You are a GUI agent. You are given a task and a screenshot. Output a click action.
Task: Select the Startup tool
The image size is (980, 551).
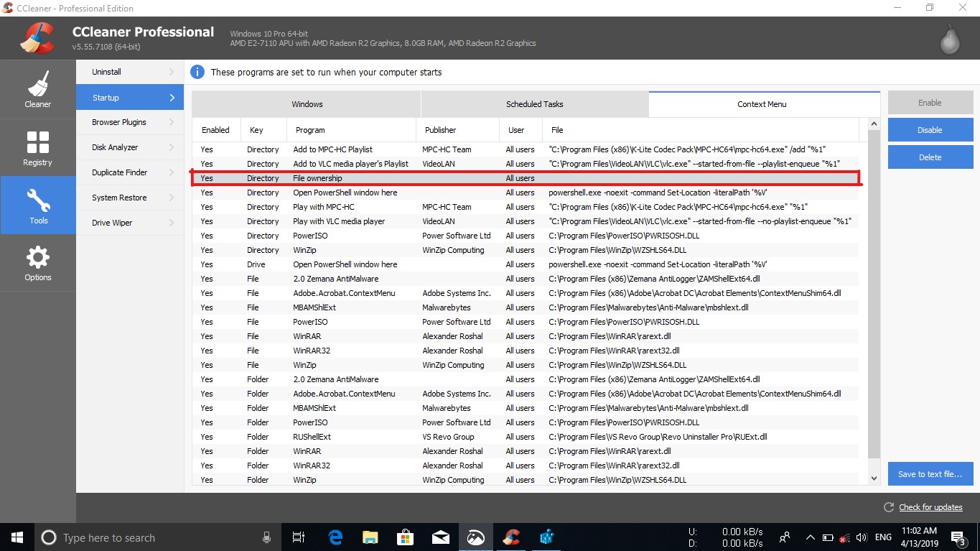[x=130, y=97]
